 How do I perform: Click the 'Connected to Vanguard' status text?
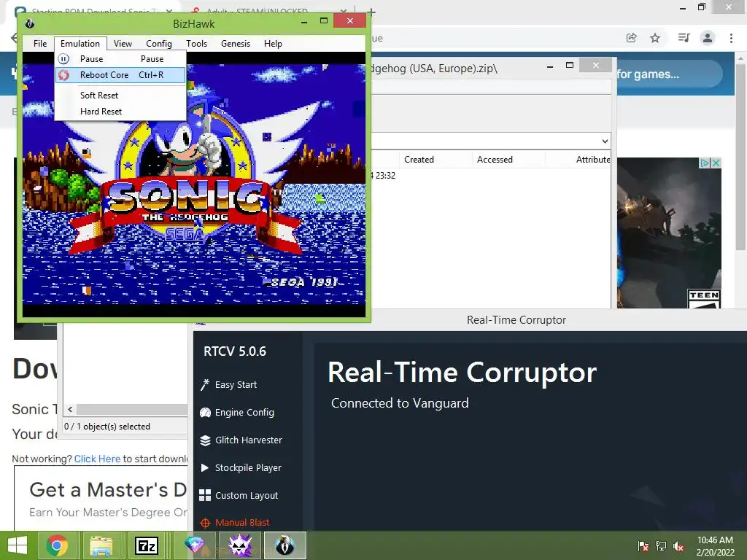coord(400,403)
